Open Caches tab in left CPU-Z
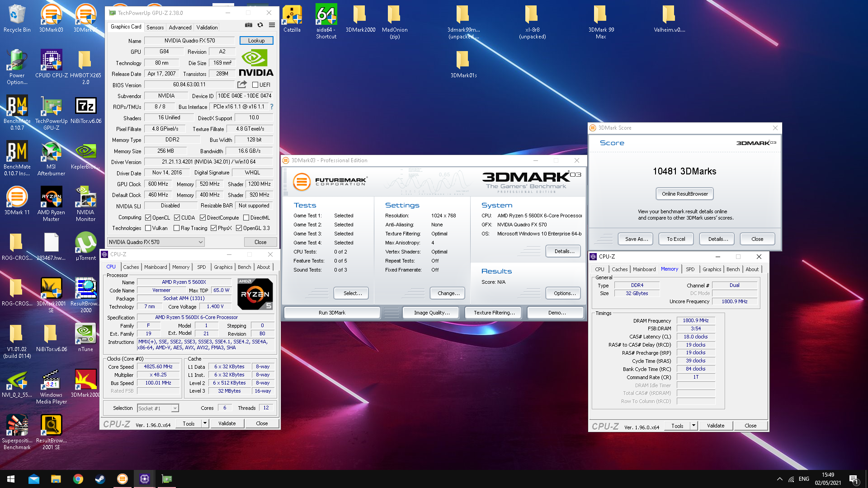The width and height of the screenshot is (868, 488). click(x=131, y=267)
